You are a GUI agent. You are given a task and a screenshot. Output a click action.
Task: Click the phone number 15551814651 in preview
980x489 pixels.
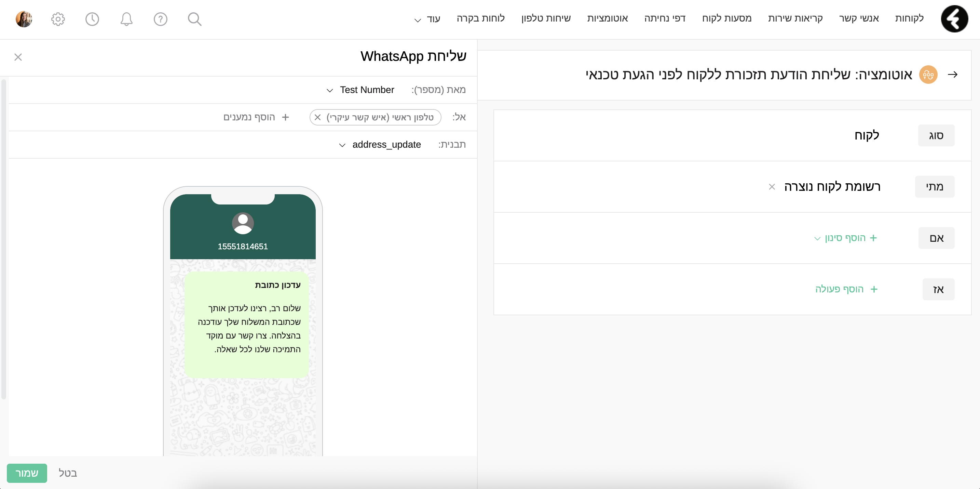(x=243, y=247)
